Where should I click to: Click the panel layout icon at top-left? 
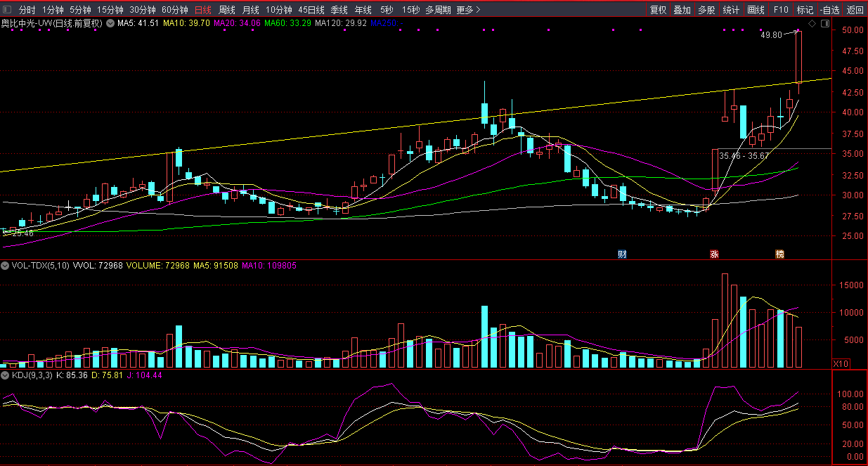click(x=7, y=10)
